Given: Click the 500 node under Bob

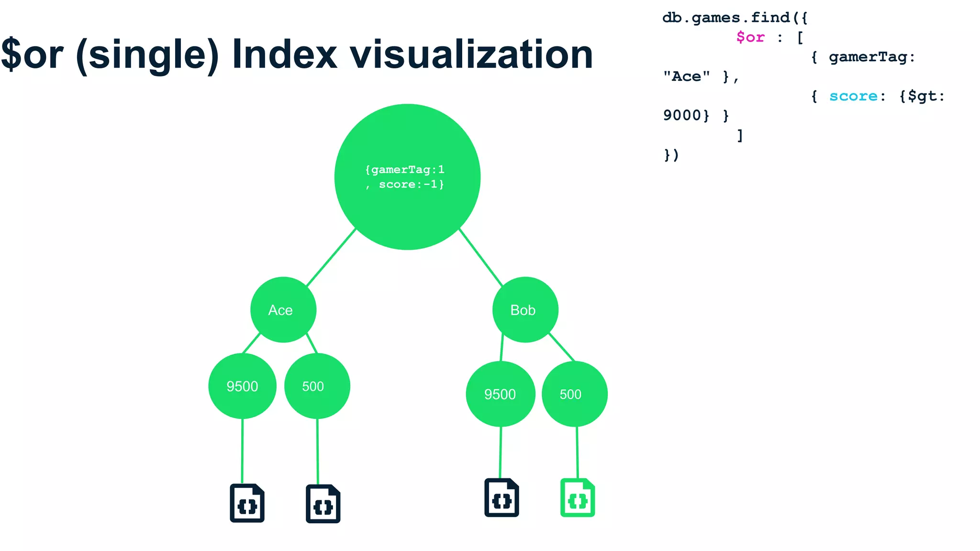Looking at the screenshot, I should tap(574, 394).
